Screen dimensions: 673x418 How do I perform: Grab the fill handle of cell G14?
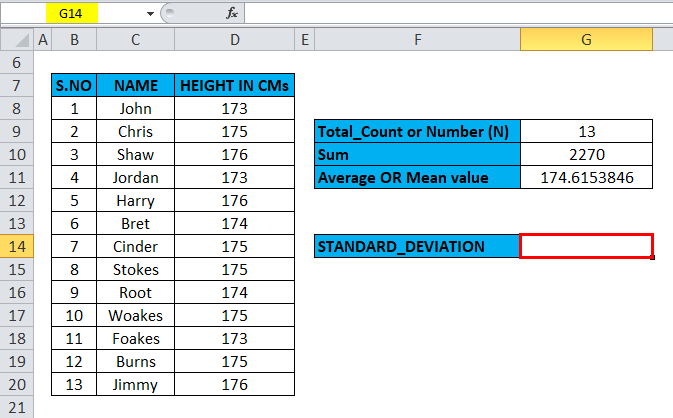(x=653, y=257)
